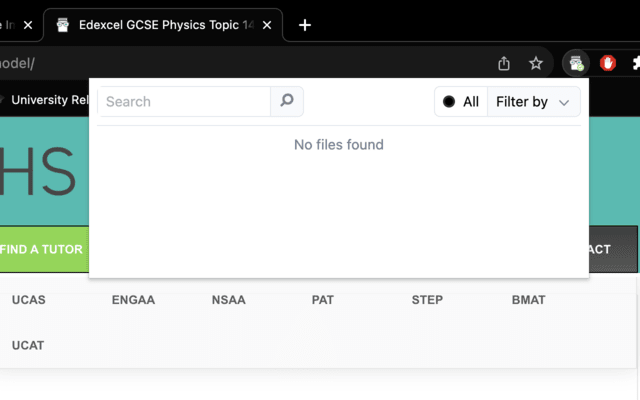This screenshot has height=400, width=640.
Task: Expand the Filter by dropdown
Action: pyautogui.click(x=533, y=102)
